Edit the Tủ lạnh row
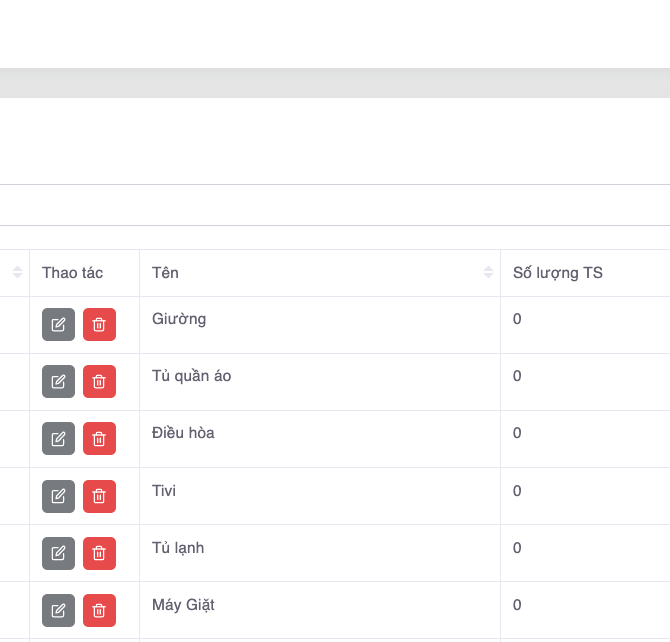Viewport: 670px width, 642px height. pos(58,553)
